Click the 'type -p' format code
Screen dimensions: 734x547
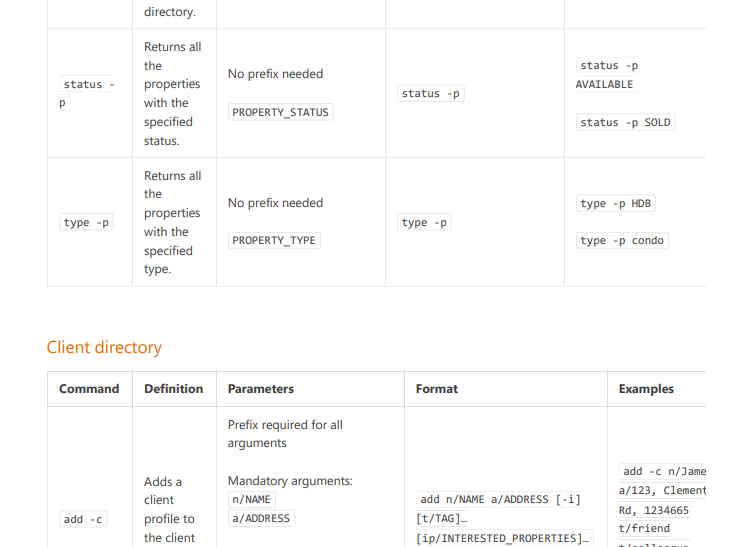[424, 222]
